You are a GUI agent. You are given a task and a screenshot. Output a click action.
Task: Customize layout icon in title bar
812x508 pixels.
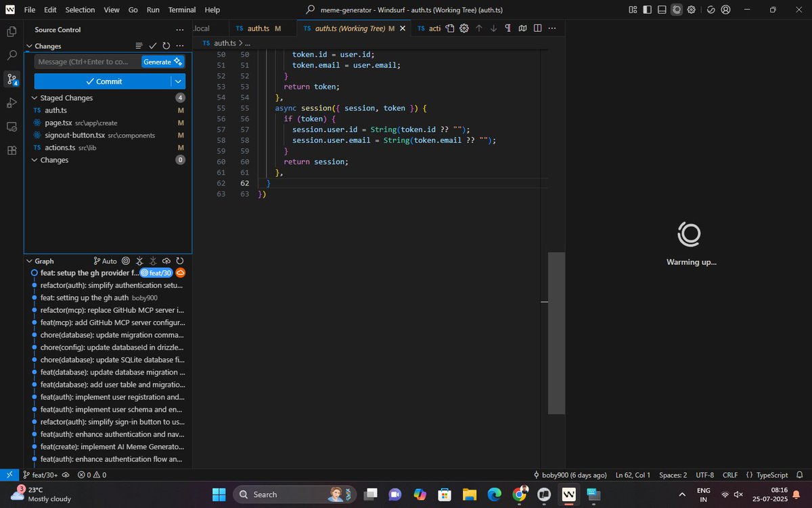pos(633,9)
